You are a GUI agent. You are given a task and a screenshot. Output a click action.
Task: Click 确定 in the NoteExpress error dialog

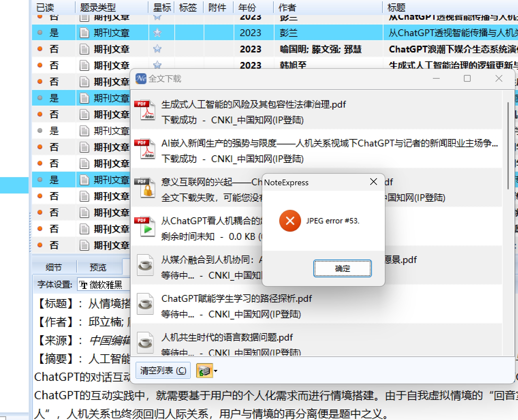tap(342, 268)
